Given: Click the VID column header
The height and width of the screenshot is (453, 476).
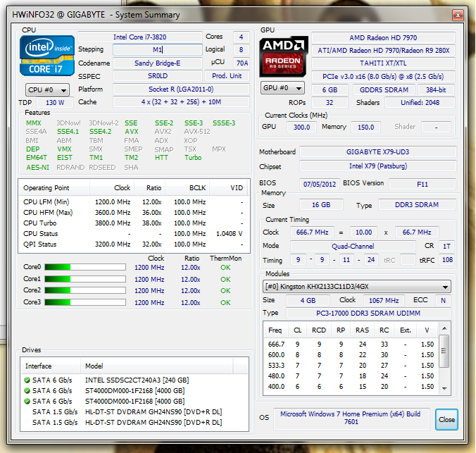Looking at the screenshot, I should tap(228, 188).
